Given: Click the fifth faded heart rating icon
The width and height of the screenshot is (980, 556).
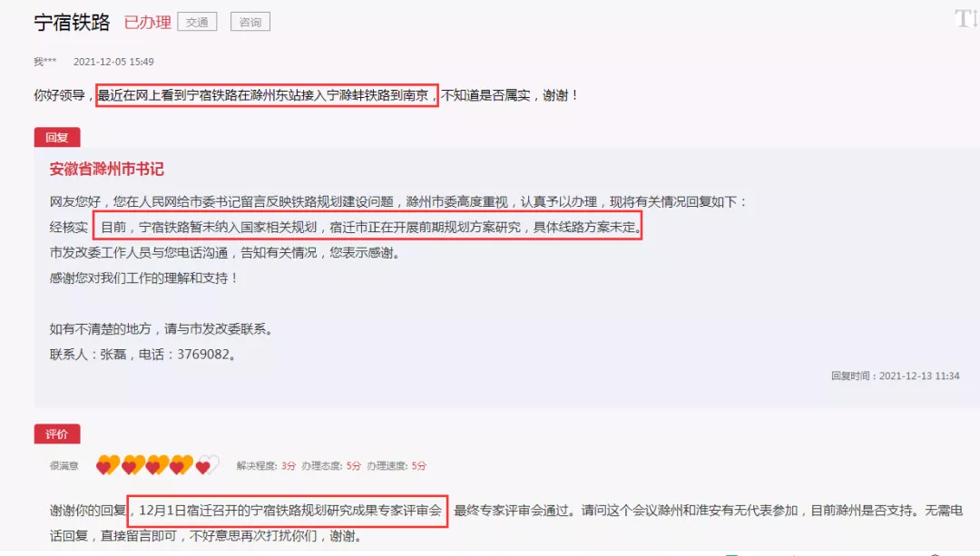Looking at the screenshot, I should [x=206, y=465].
